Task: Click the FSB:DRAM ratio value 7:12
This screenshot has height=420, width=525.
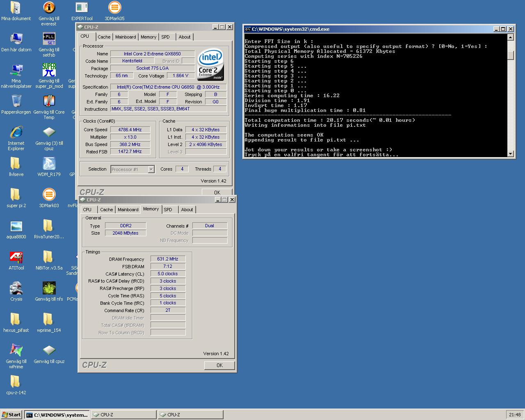Action: 168,266
